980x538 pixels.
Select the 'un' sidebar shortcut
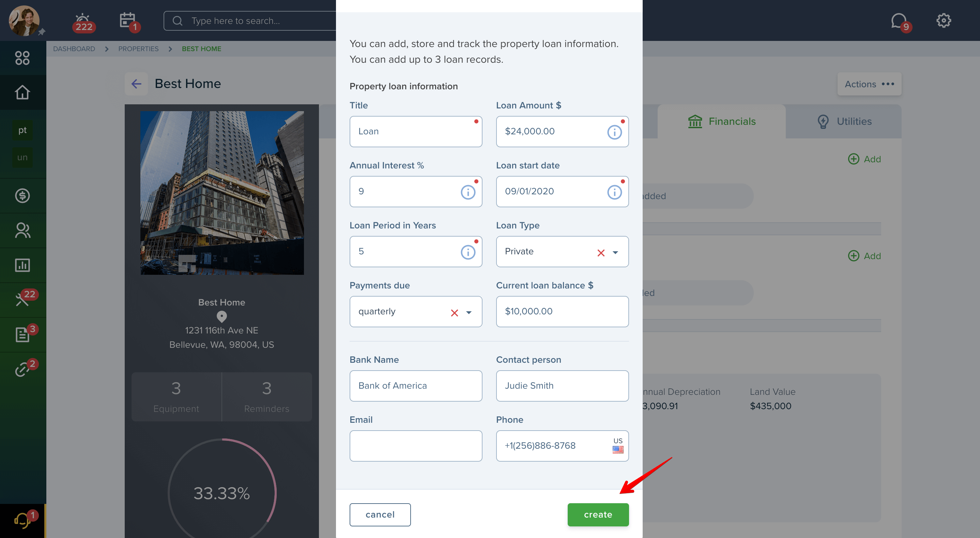[x=22, y=157]
